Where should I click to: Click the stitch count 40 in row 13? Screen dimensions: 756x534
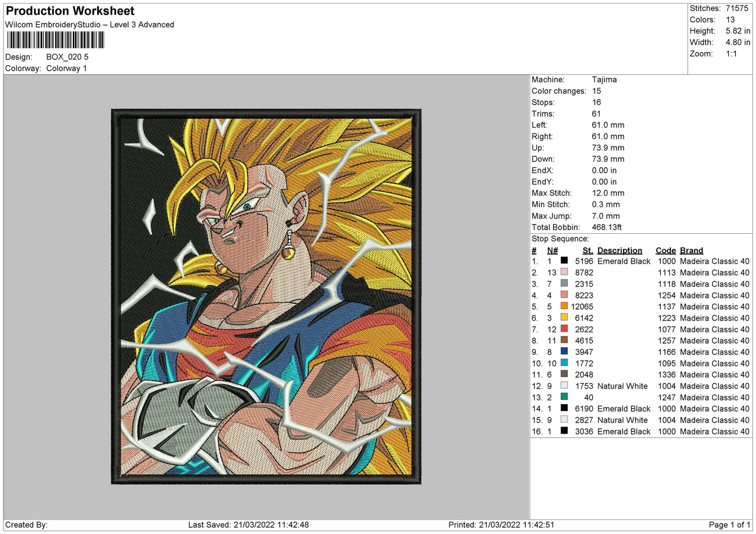[x=589, y=397]
